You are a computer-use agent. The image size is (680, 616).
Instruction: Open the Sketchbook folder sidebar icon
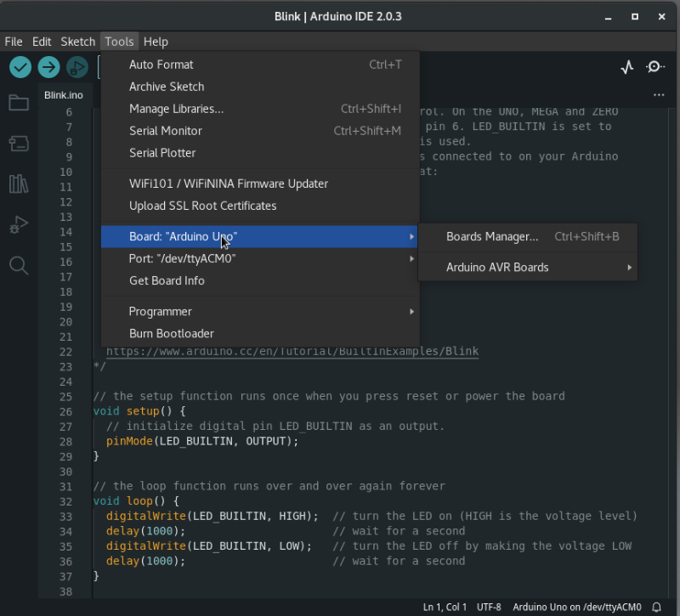pos(19,103)
